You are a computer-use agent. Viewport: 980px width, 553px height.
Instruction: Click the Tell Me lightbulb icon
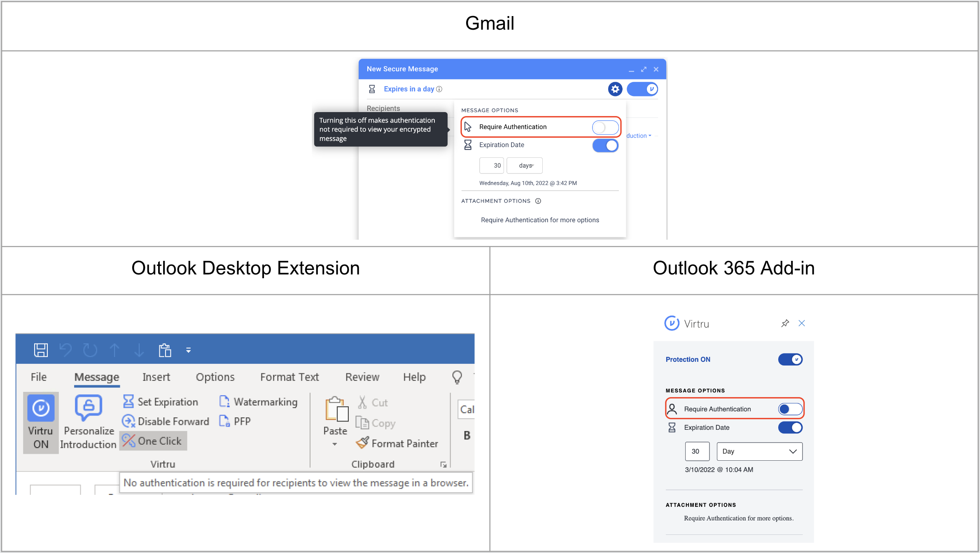[457, 377]
